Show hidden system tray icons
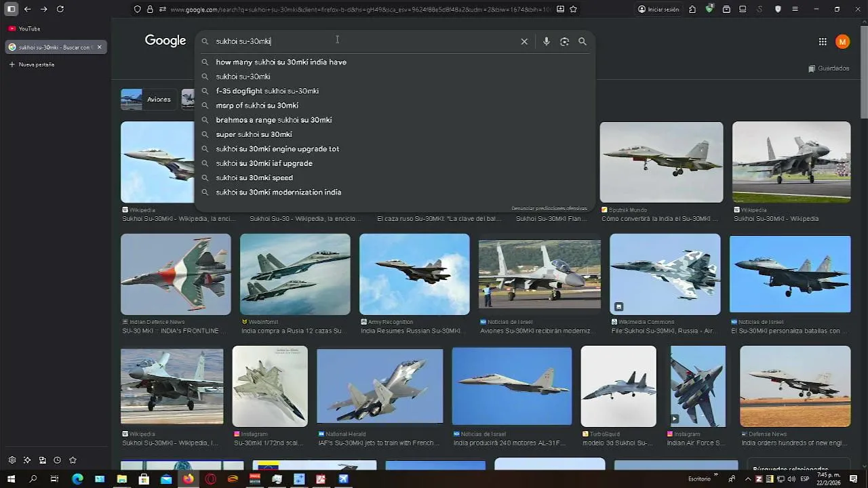Image resolution: width=868 pixels, height=488 pixels. (x=749, y=479)
